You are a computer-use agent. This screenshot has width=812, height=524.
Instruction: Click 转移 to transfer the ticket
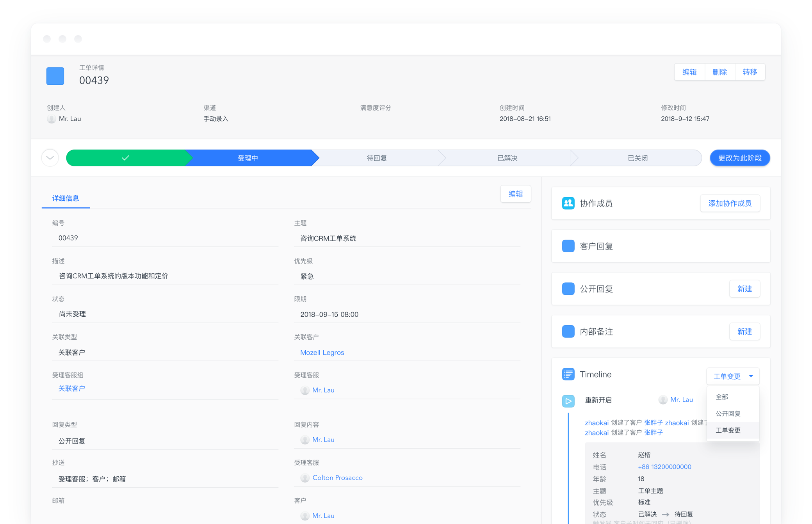tap(750, 72)
